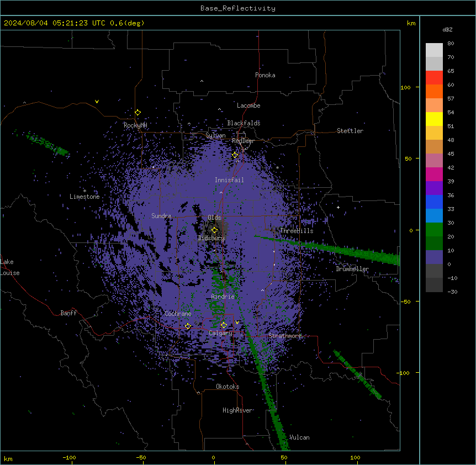Click the green 30 dBZ legend swatch
Viewport: 476px width, 465px height.
point(434,230)
